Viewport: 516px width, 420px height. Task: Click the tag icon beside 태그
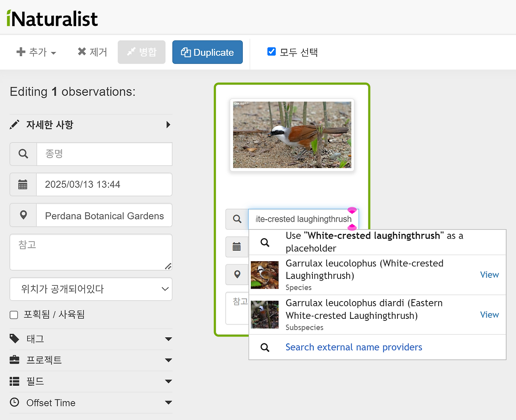[x=14, y=339]
